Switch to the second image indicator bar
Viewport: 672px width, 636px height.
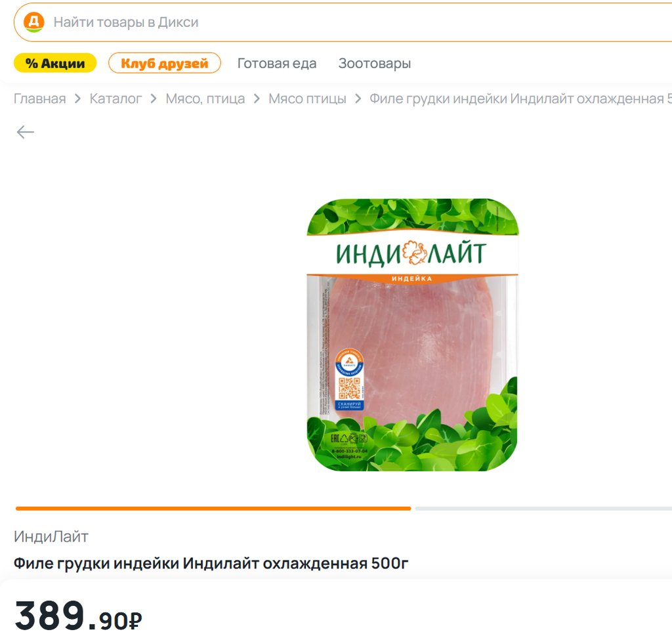pos(543,509)
